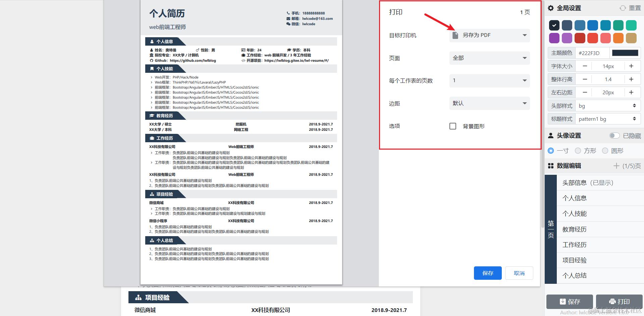Click the 重置 reset link
644x316 pixels.
[x=635, y=8]
